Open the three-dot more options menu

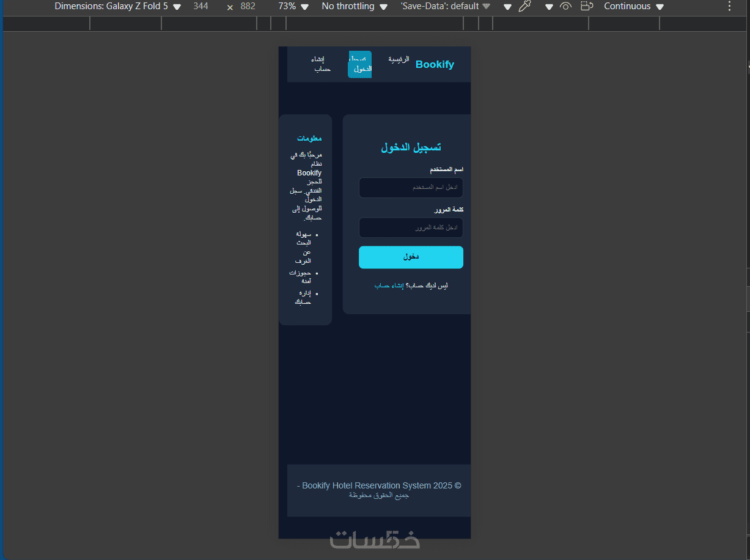click(729, 6)
